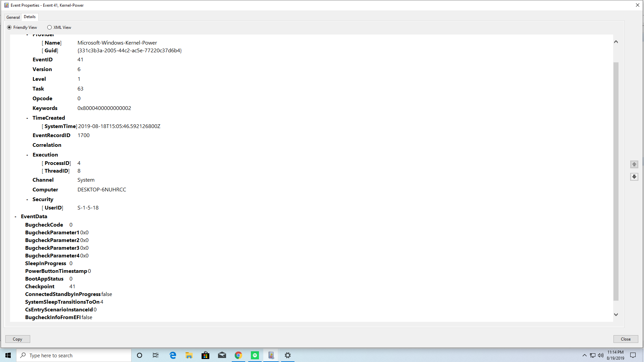Select EventRecordID value 1700
This screenshot has width=644, height=362.
(x=84, y=135)
